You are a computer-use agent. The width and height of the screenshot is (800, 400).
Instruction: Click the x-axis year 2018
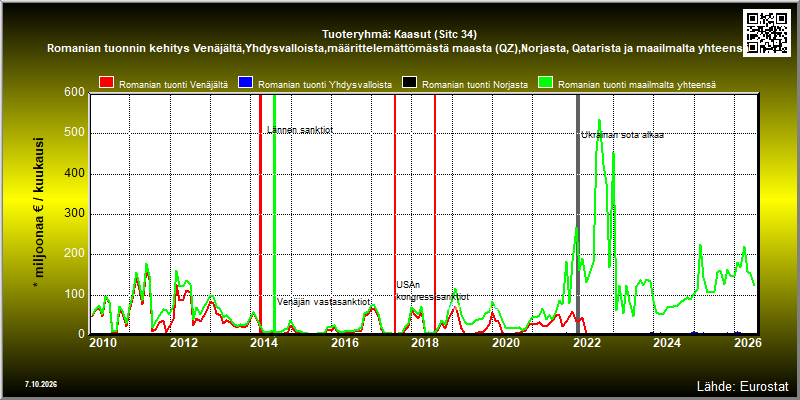(425, 342)
